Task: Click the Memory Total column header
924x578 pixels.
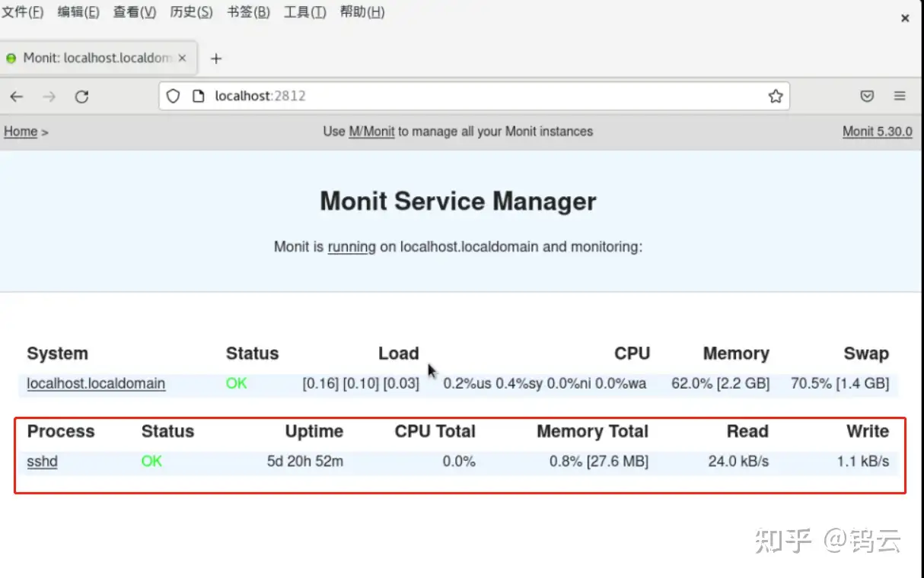Action: point(593,432)
